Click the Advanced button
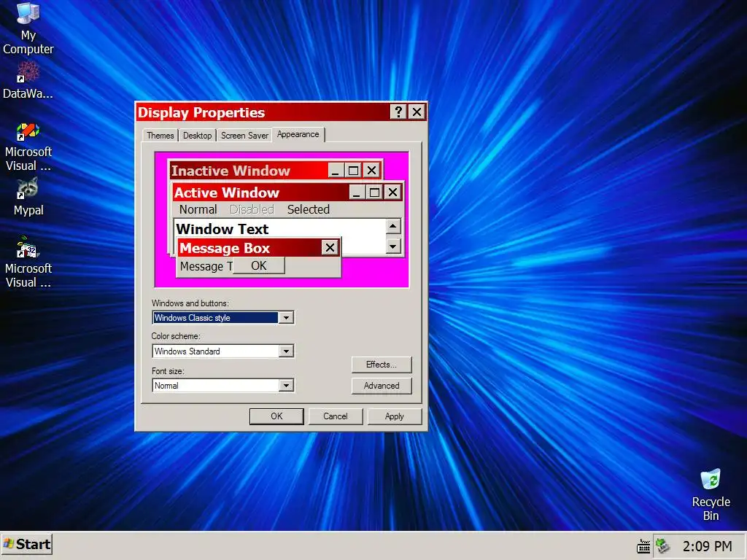Viewport: 747px width, 560px height. point(381,386)
